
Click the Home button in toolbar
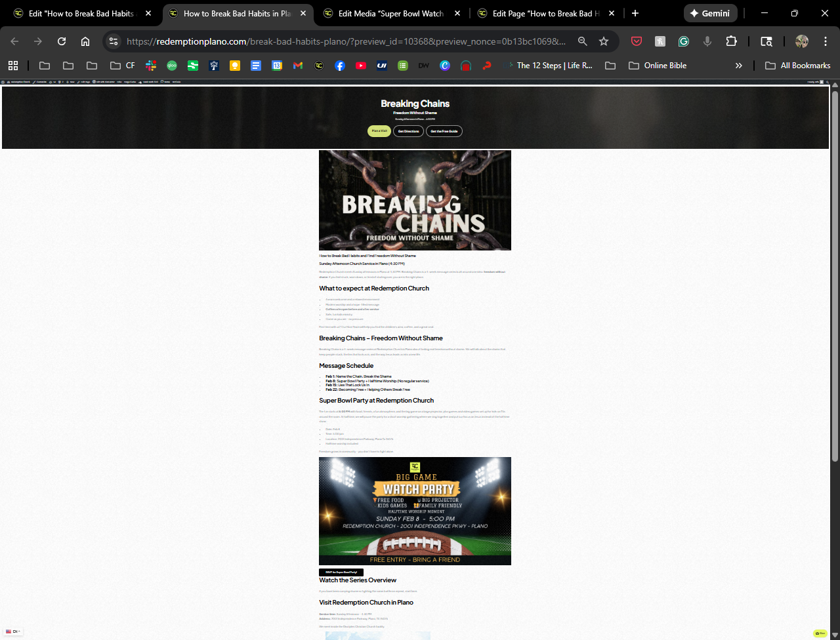(x=85, y=41)
